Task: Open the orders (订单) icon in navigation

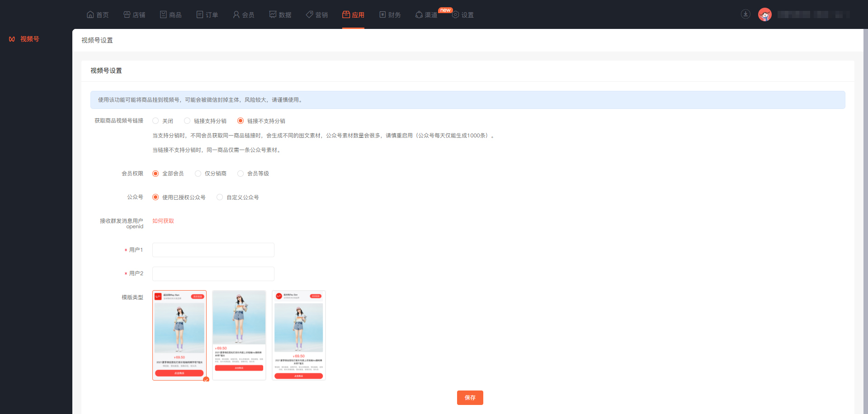Action: (x=200, y=14)
